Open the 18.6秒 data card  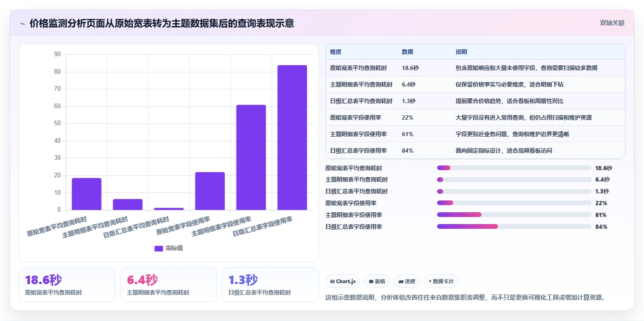click(67, 284)
